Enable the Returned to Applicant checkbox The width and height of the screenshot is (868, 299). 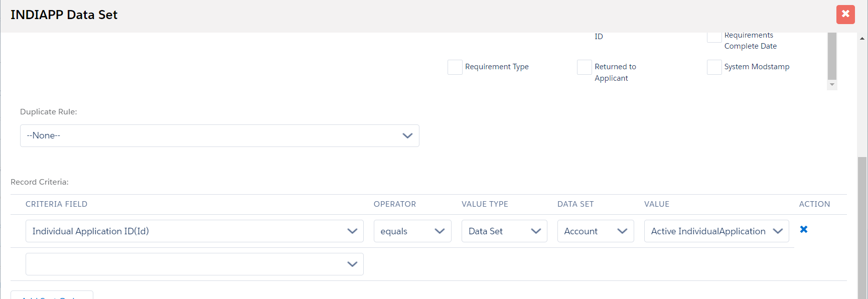pos(584,67)
